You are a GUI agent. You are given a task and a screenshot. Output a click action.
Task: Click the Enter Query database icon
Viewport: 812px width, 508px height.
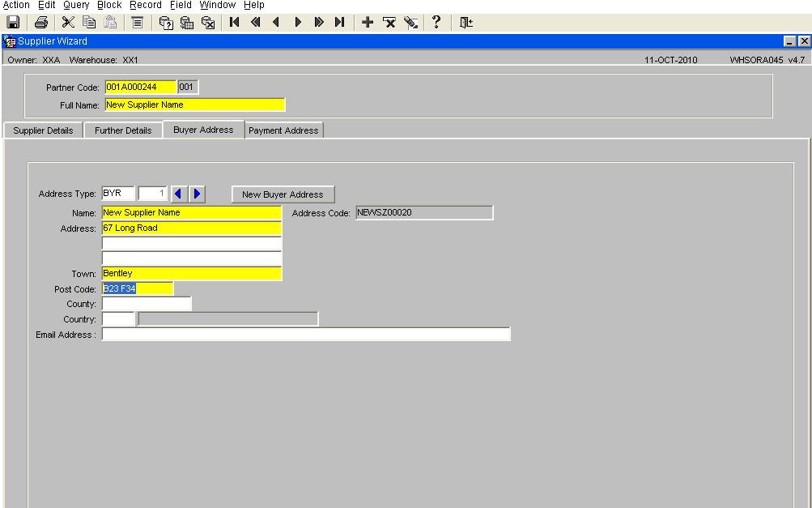166,23
